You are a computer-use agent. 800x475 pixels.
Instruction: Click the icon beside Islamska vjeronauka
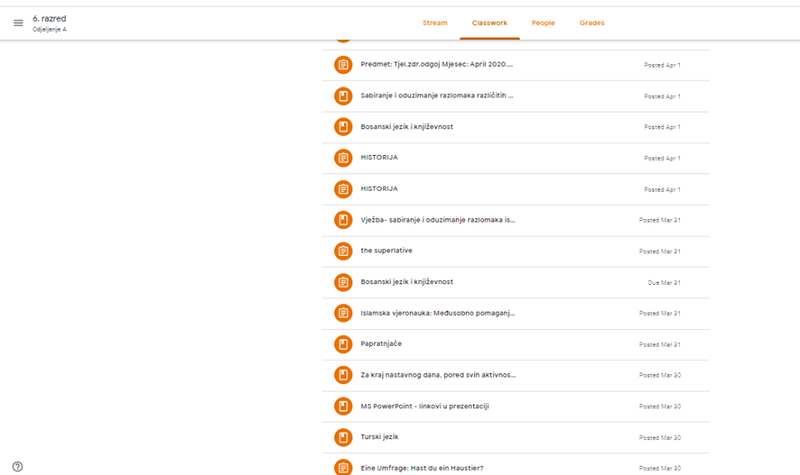click(343, 312)
